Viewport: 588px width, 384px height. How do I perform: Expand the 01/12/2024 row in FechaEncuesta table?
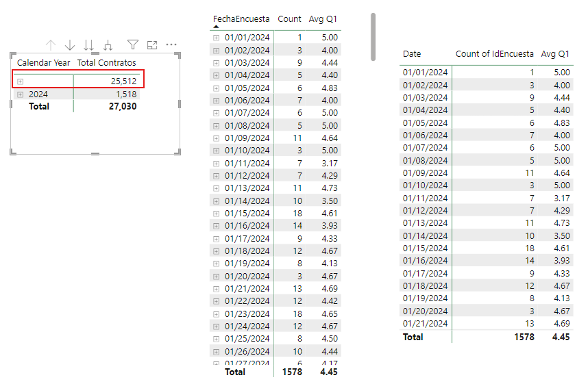pos(217,176)
